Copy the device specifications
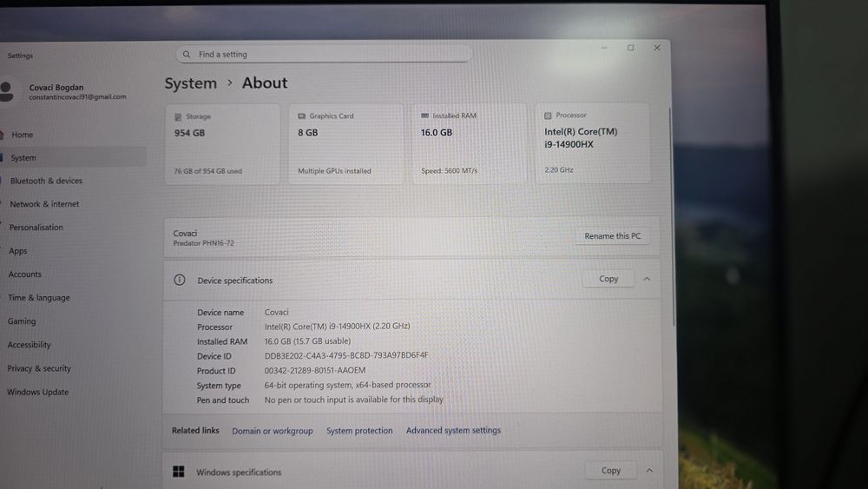Screen dimensions: 868x489 [608, 279]
